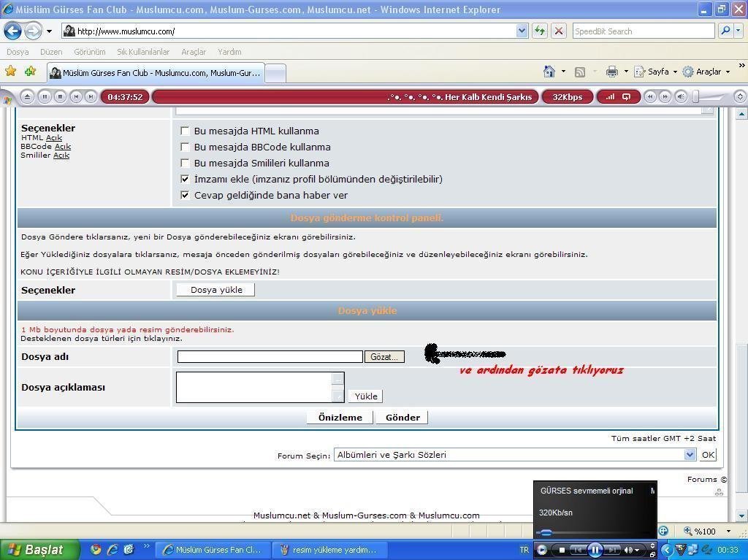This screenshot has height=560, width=748.
Task: Click the RSS feeds icon
Action: (579, 72)
